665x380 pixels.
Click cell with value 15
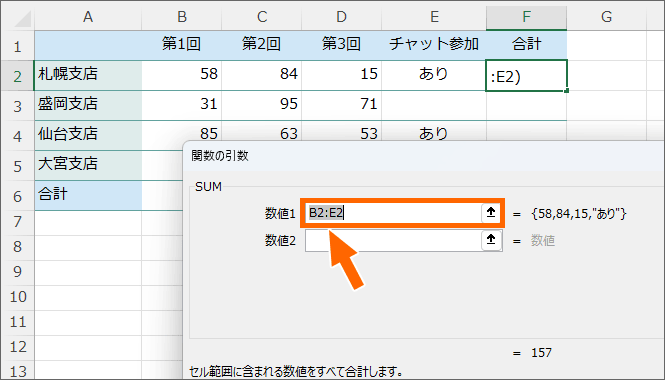(x=341, y=75)
